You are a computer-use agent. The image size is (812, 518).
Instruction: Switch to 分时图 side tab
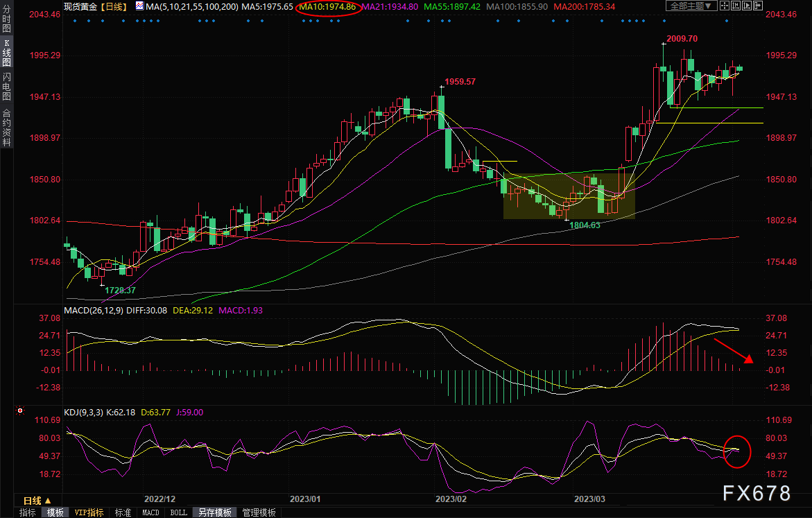click(7, 19)
